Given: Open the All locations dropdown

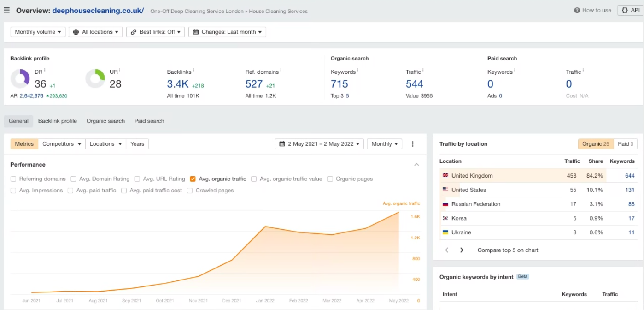Looking at the screenshot, I should point(95,32).
